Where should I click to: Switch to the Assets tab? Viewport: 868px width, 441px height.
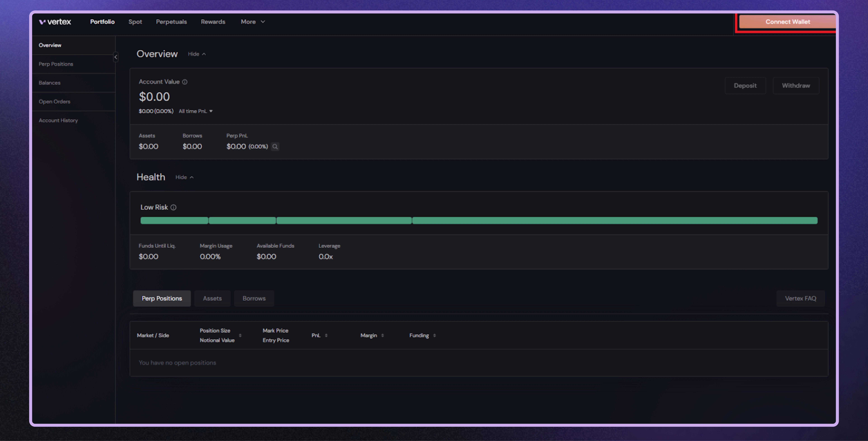click(212, 298)
